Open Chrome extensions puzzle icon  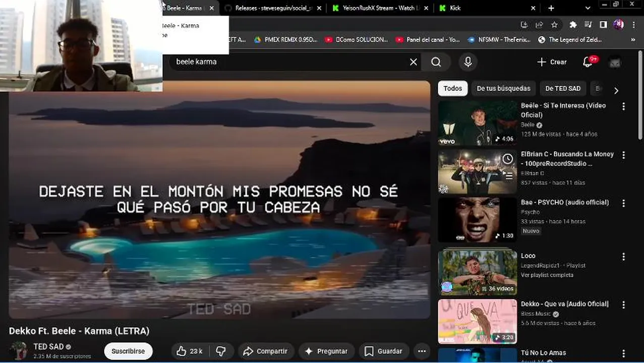[x=573, y=25]
